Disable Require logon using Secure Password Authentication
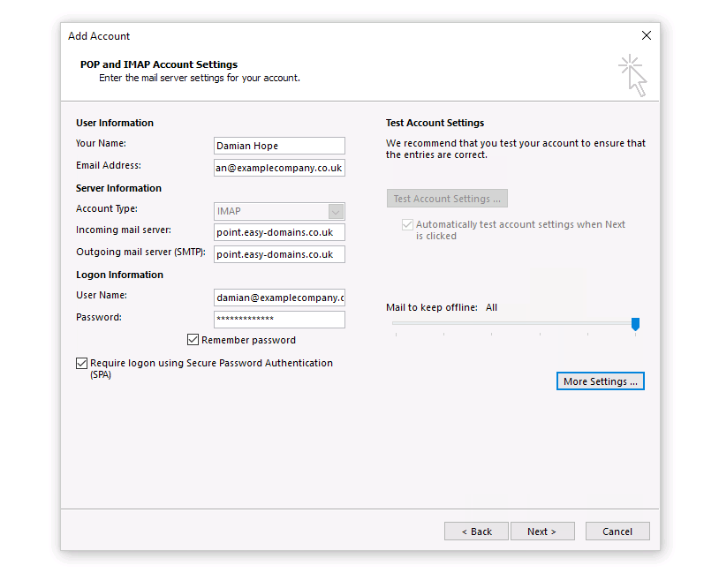This screenshot has height=588, width=719. click(82, 363)
